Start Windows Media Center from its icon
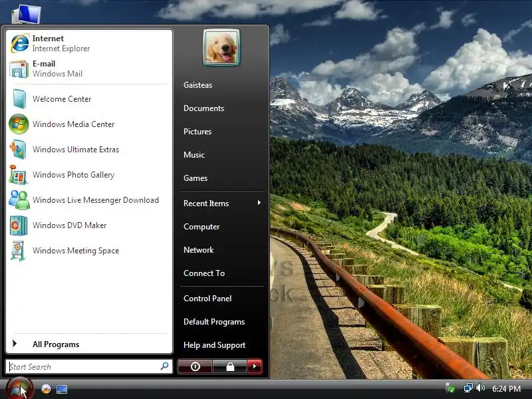 click(19, 124)
